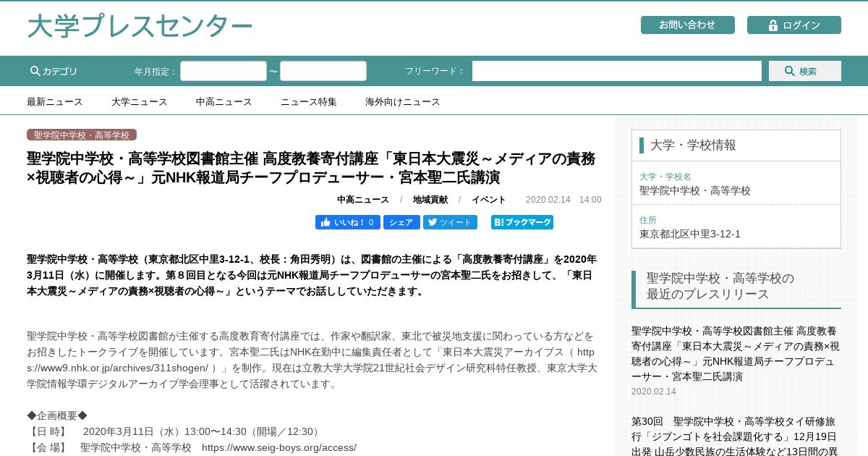
Task: Click the ◆企画概要◆ section heading
Action: 57,415
